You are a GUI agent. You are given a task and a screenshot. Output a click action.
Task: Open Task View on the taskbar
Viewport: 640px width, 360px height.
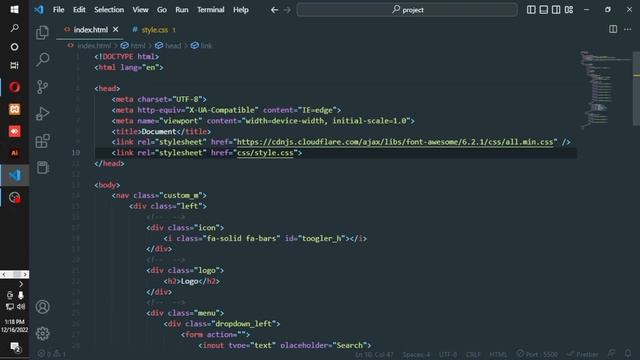click(14, 65)
